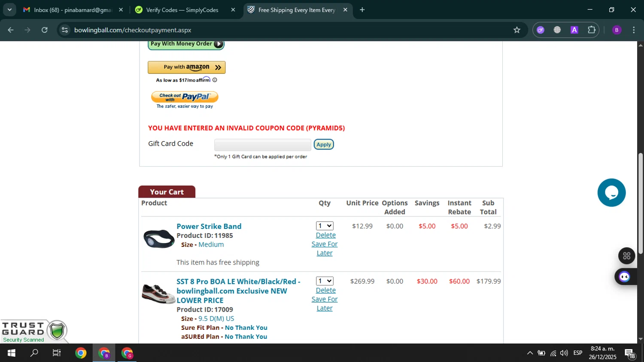Delete the SST 8 Pro shoes from cart

[326, 290]
